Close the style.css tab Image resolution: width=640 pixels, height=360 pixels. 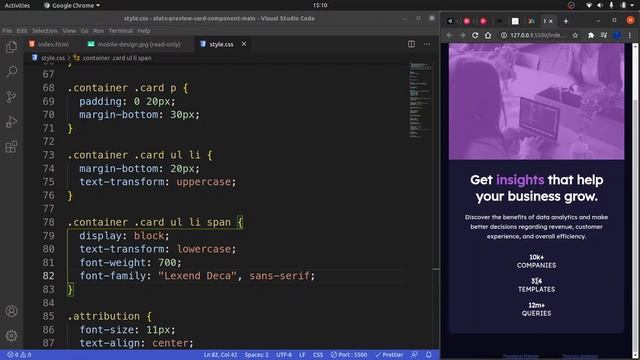pyautogui.click(x=244, y=44)
